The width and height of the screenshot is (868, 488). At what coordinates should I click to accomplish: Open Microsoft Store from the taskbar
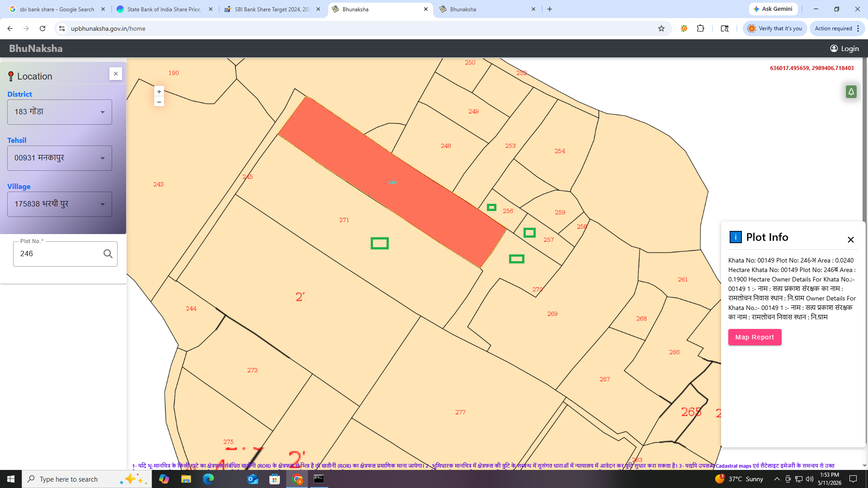274,479
